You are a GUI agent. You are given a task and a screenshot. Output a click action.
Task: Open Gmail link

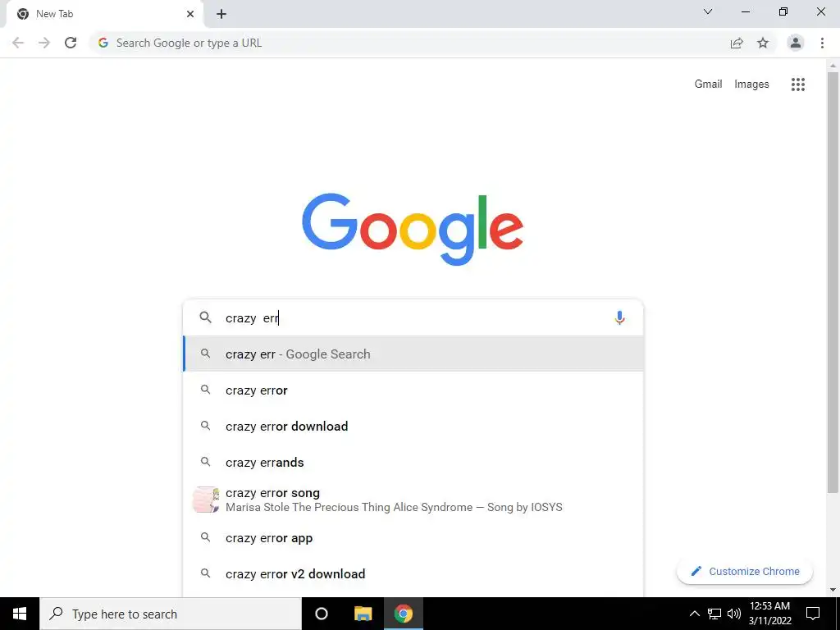(x=708, y=84)
